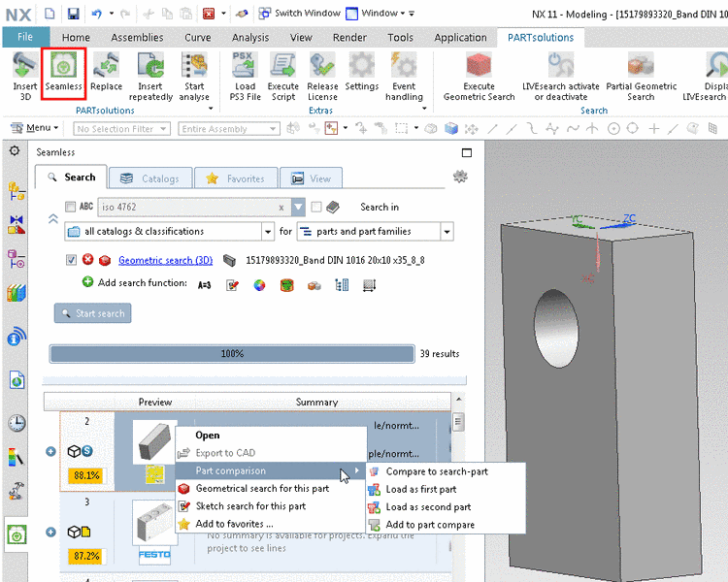Click the Undo arrow in the title toolbar
This screenshot has width=728, height=582.
(96, 14)
